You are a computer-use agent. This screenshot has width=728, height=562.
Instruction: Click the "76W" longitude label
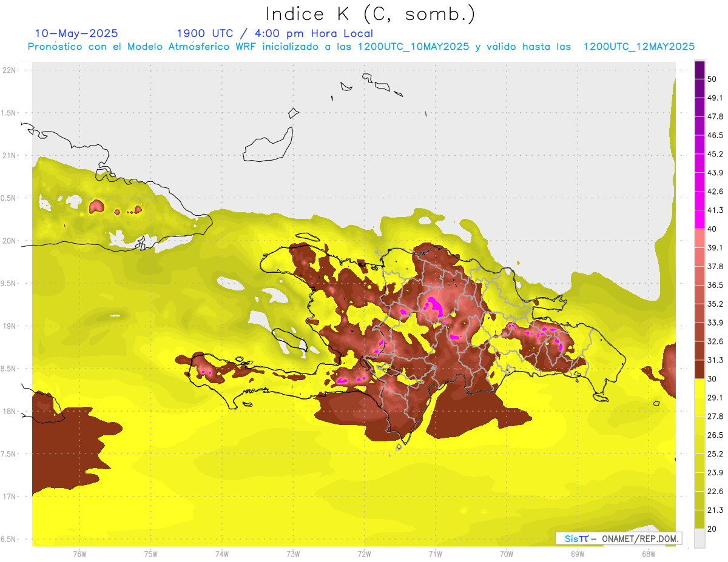point(79,554)
